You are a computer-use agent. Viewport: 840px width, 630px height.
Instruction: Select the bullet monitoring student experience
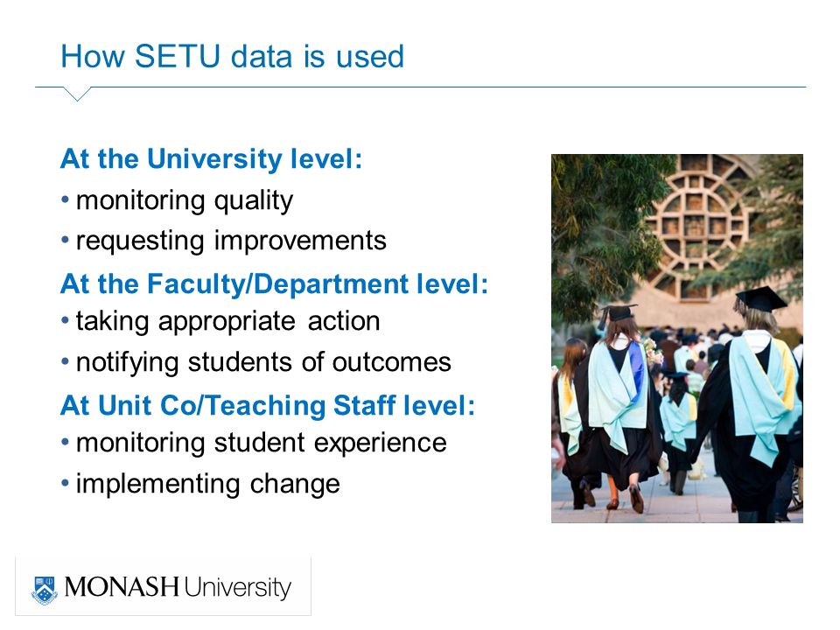click(261, 444)
